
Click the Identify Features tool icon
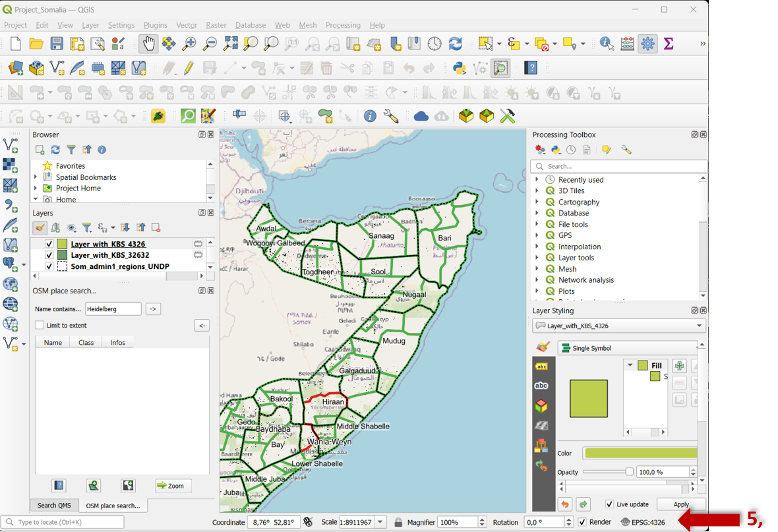pyautogui.click(x=607, y=44)
